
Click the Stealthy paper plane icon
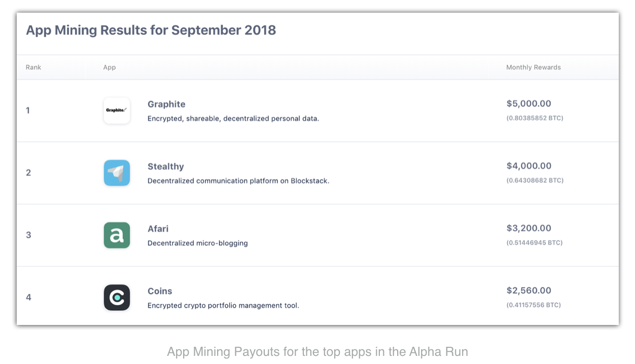[x=117, y=173]
